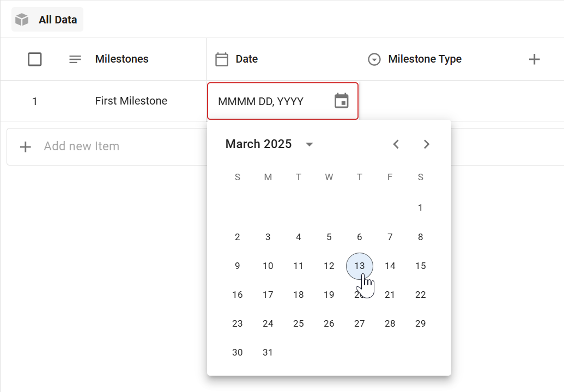Select the text alignment icon next to Milestones
564x392 pixels.
pos(75,59)
